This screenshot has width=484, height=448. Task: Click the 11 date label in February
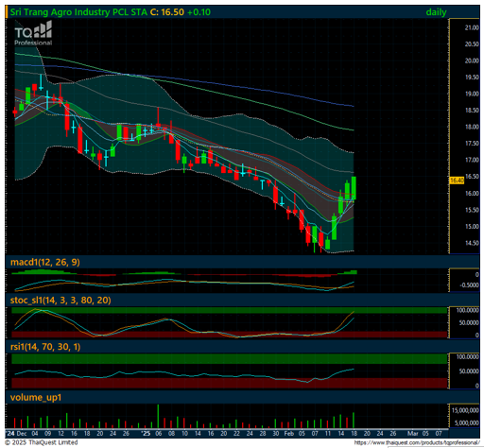[x=328, y=434]
